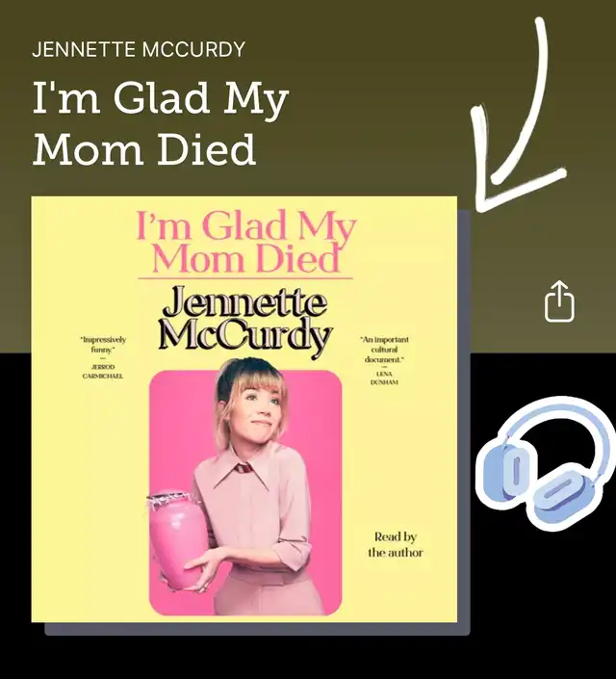Click the pink title text on cover
Viewport: 616px width, 679px height.
pyautogui.click(x=245, y=241)
